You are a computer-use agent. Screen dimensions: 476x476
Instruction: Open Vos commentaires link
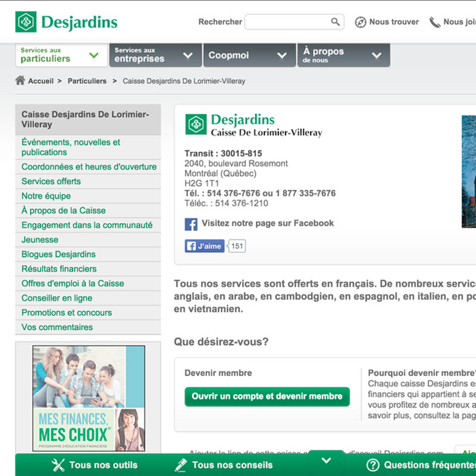click(88, 327)
